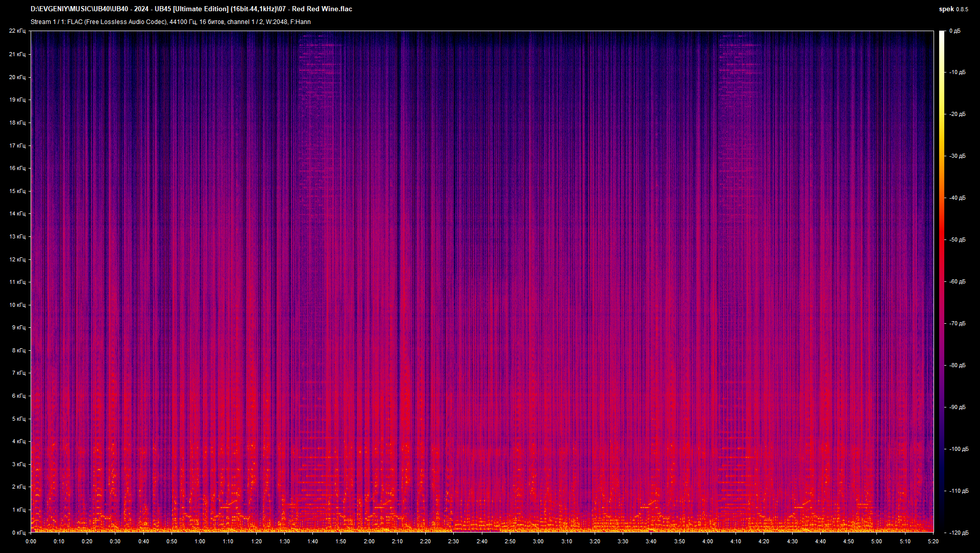Click the 11 кГц frequency axis label
This screenshot has height=553, width=980.
coord(17,282)
